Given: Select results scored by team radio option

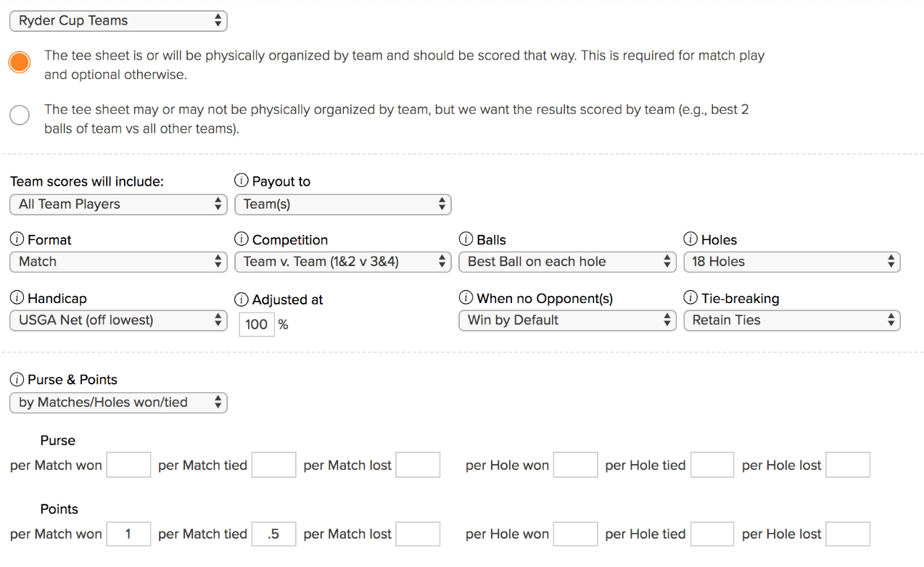Looking at the screenshot, I should [x=20, y=115].
